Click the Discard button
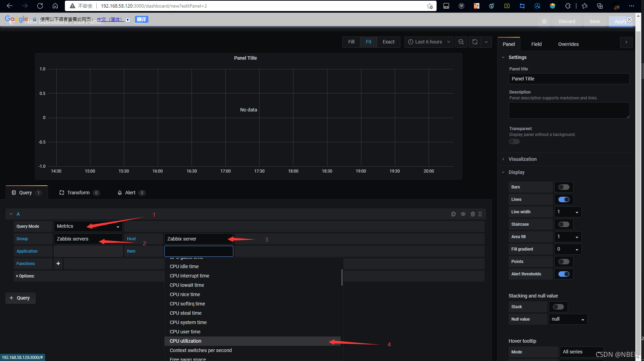The height and width of the screenshot is (361, 644). [567, 21]
